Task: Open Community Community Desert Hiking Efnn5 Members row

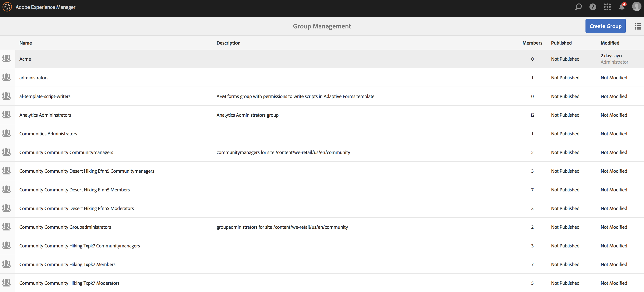Action: (74, 190)
